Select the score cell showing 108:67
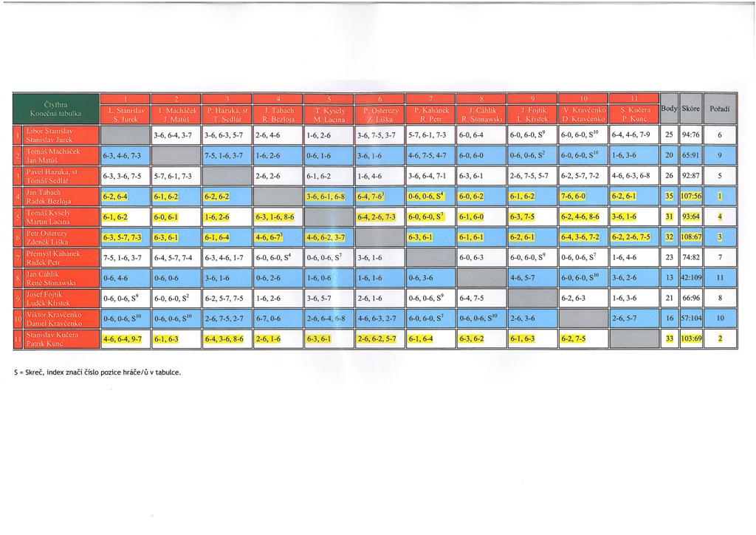The height and width of the screenshot is (535, 756). (x=690, y=237)
